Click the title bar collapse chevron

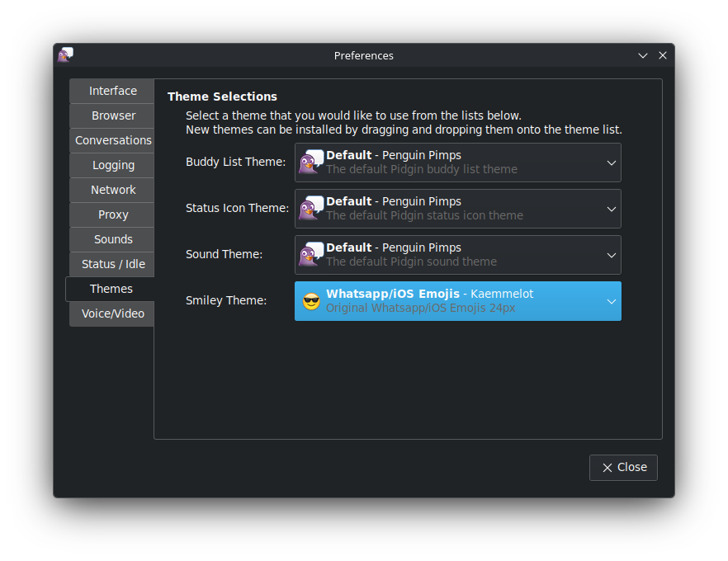pyautogui.click(x=642, y=55)
